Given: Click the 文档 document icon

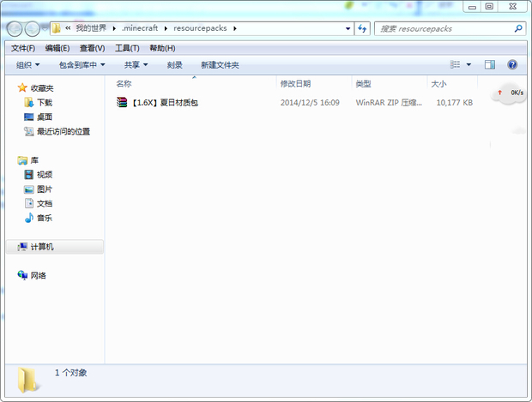Looking at the screenshot, I should [x=29, y=203].
